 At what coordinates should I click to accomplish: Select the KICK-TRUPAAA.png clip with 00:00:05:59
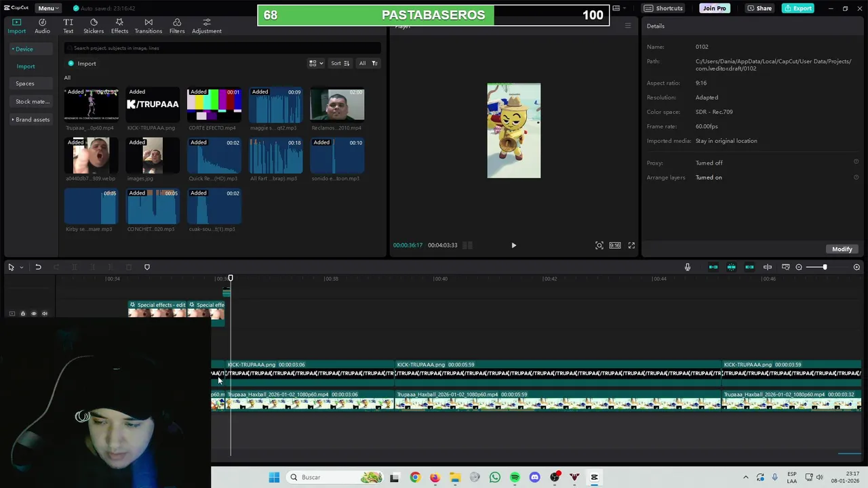pyautogui.click(x=557, y=373)
